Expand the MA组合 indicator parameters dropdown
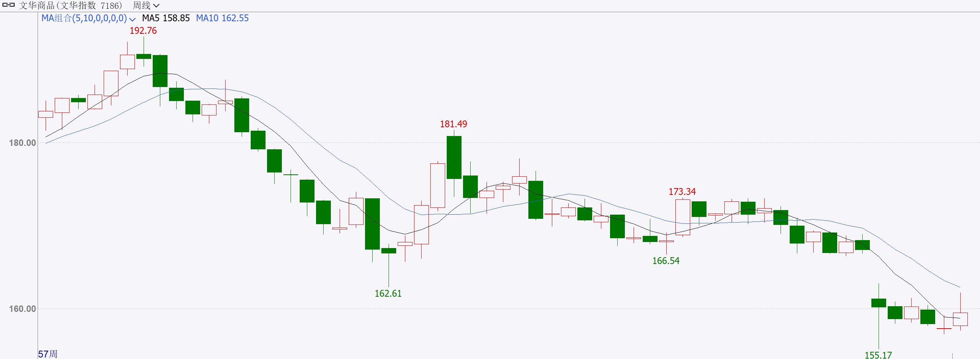 click(133, 19)
